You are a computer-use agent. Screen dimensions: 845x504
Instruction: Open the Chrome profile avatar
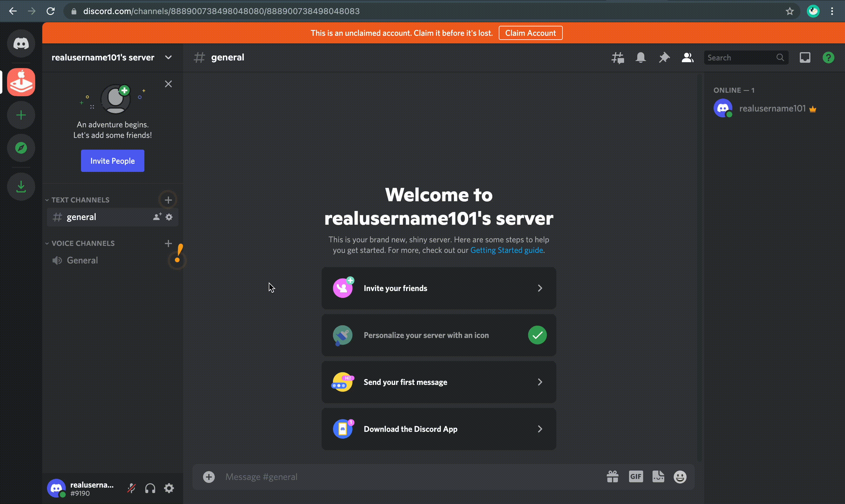pyautogui.click(x=813, y=11)
